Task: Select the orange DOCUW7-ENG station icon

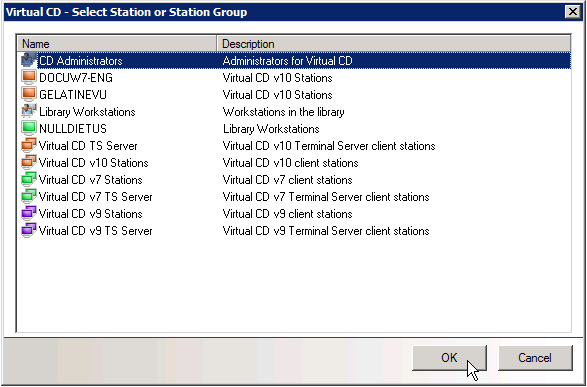Action: (x=29, y=77)
